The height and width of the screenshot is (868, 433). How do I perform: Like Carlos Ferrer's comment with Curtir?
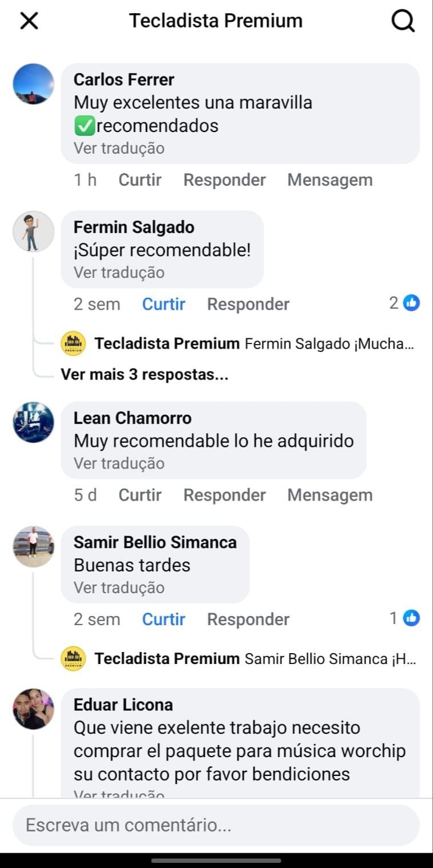pyautogui.click(x=140, y=180)
